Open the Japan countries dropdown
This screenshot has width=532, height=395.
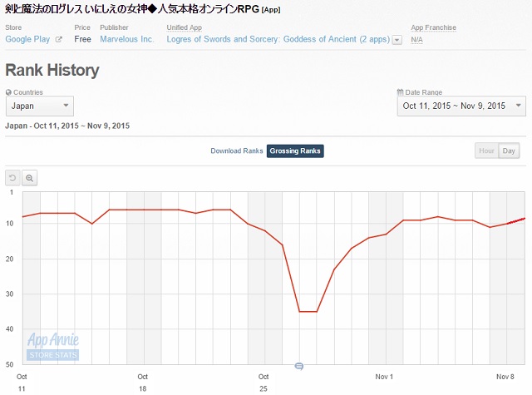tap(40, 106)
